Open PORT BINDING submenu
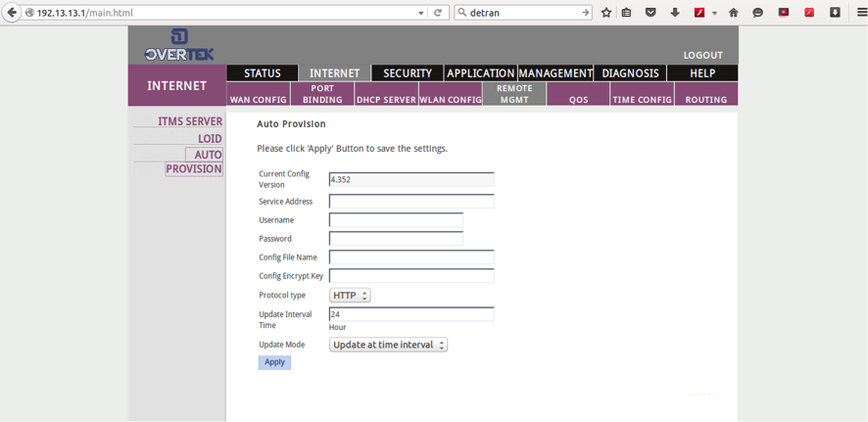Viewport: 868px width, 422px height. tap(322, 94)
